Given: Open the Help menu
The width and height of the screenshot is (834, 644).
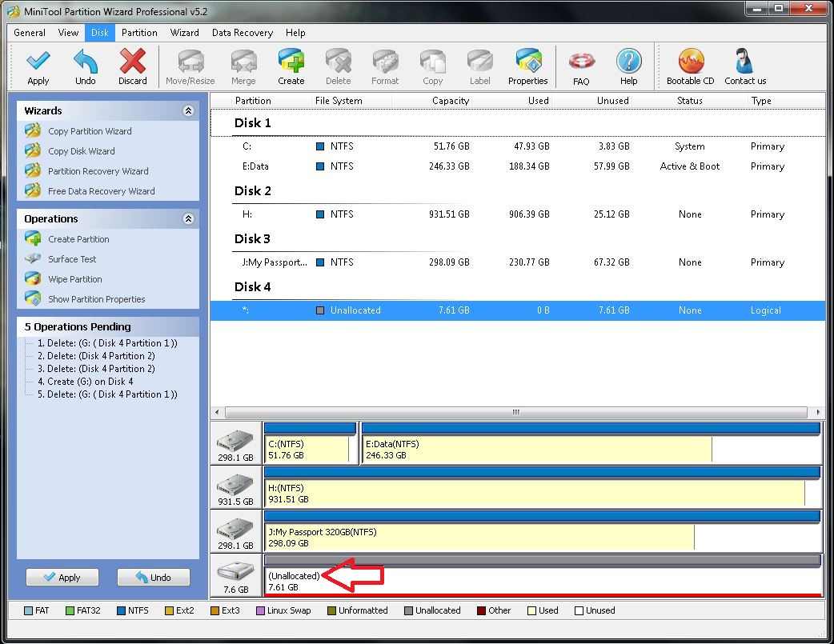Looking at the screenshot, I should (295, 33).
